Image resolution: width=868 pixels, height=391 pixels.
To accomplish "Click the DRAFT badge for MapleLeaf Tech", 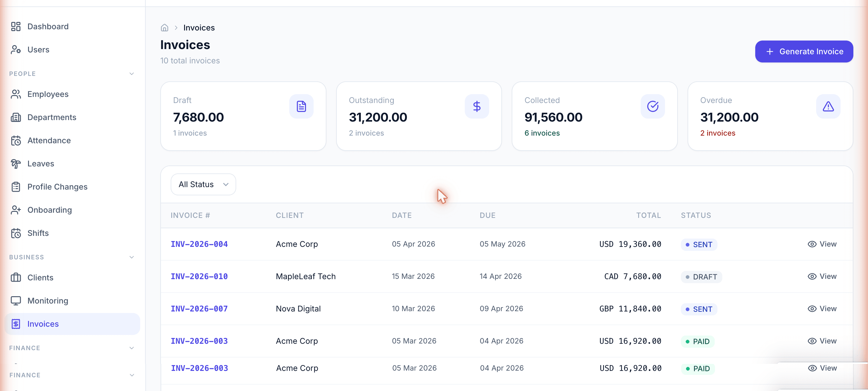I will 701,277.
